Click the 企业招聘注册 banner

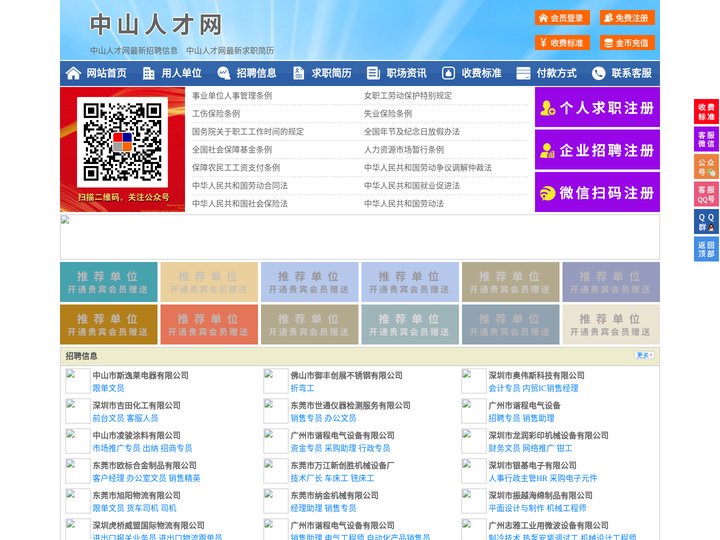(x=597, y=150)
